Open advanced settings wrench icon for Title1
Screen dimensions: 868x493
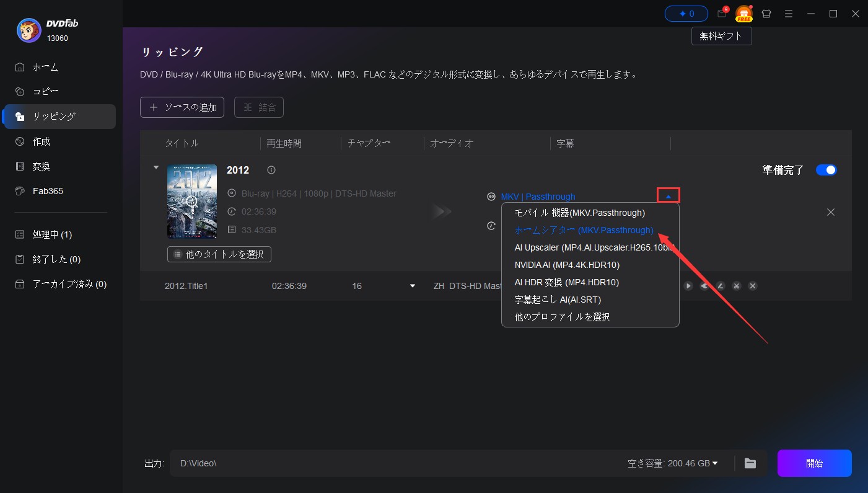704,286
